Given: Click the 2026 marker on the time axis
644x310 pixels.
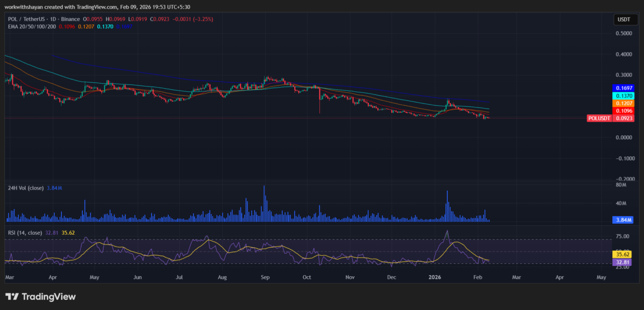Looking at the screenshot, I should coord(435,277).
